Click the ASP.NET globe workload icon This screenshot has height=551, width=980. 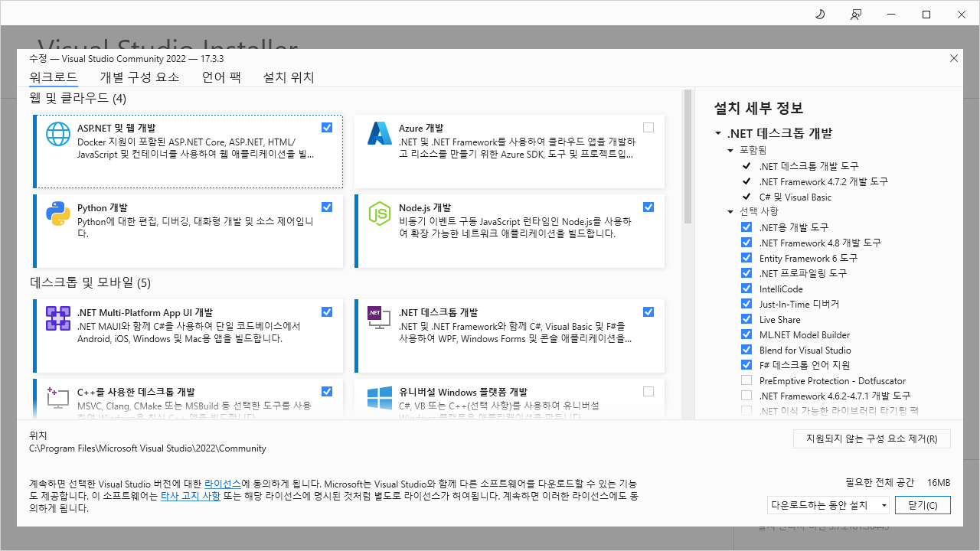(x=58, y=134)
